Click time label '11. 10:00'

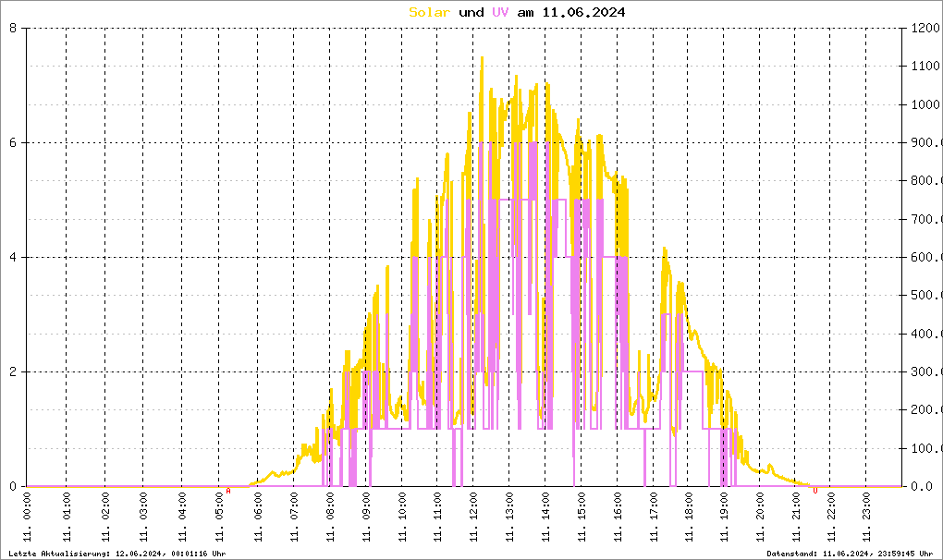(402, 517)
